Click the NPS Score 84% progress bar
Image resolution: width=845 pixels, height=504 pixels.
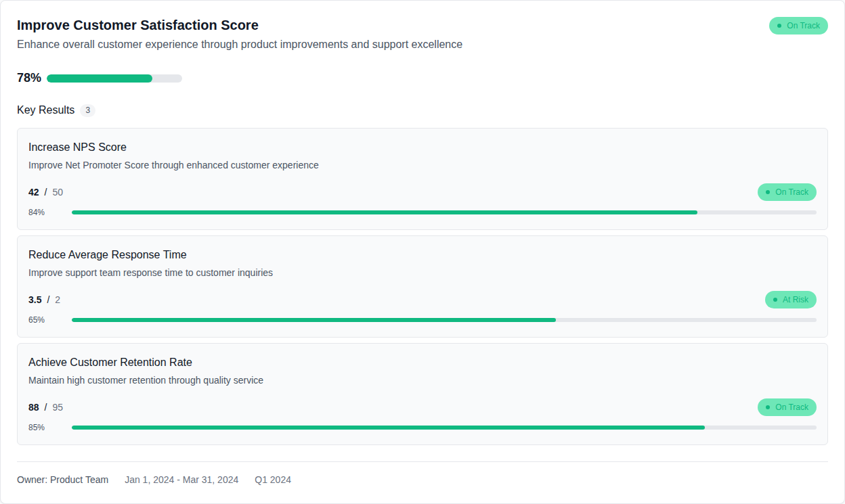443,212
